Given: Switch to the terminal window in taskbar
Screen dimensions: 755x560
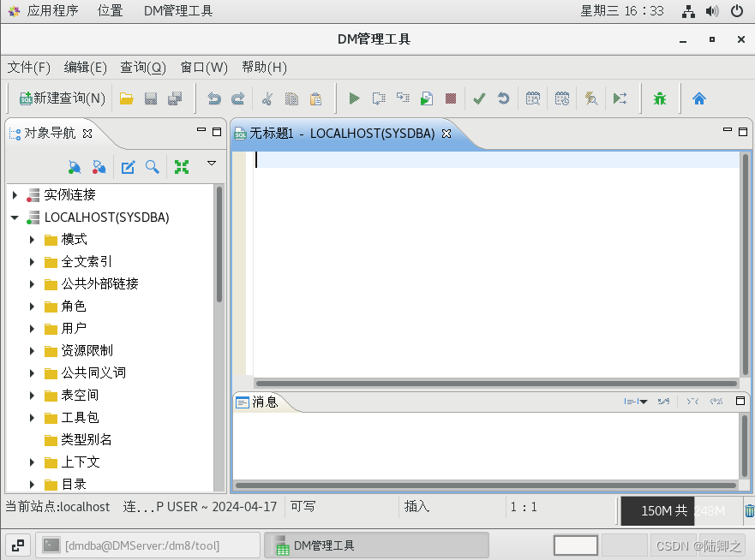Looking at the screenshot, I should point(148,545).
